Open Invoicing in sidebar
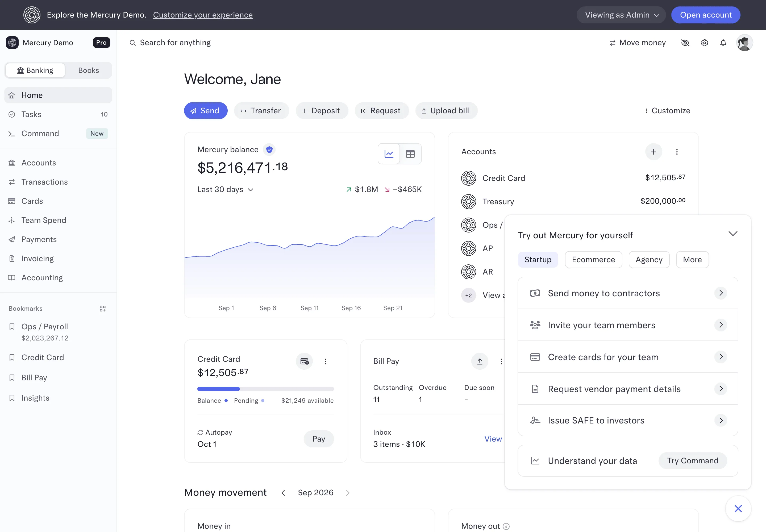This screenshot has width=766, height=532. click(58, 259)
